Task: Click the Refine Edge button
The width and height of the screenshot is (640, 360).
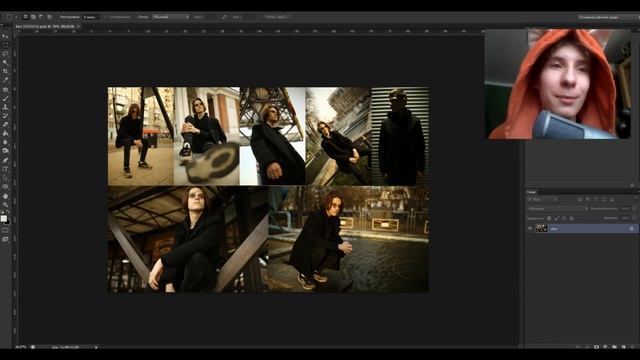Action: click(x=276, y=17)
